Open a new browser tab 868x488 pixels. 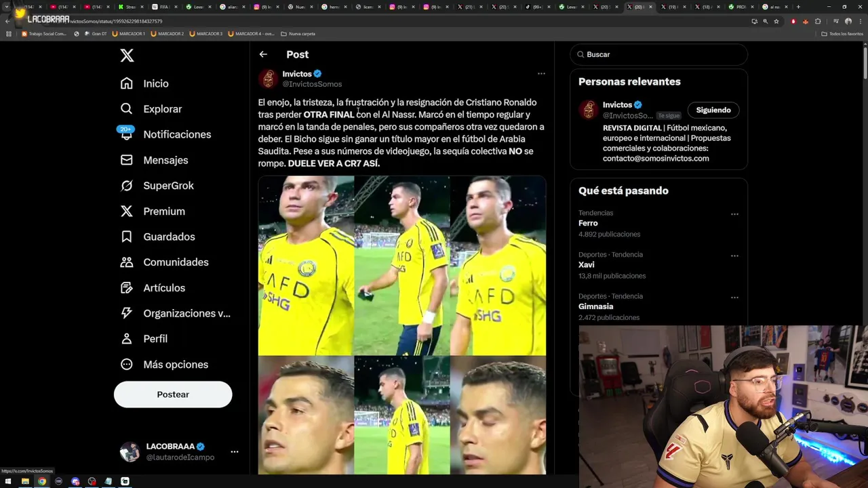(798, 7)
